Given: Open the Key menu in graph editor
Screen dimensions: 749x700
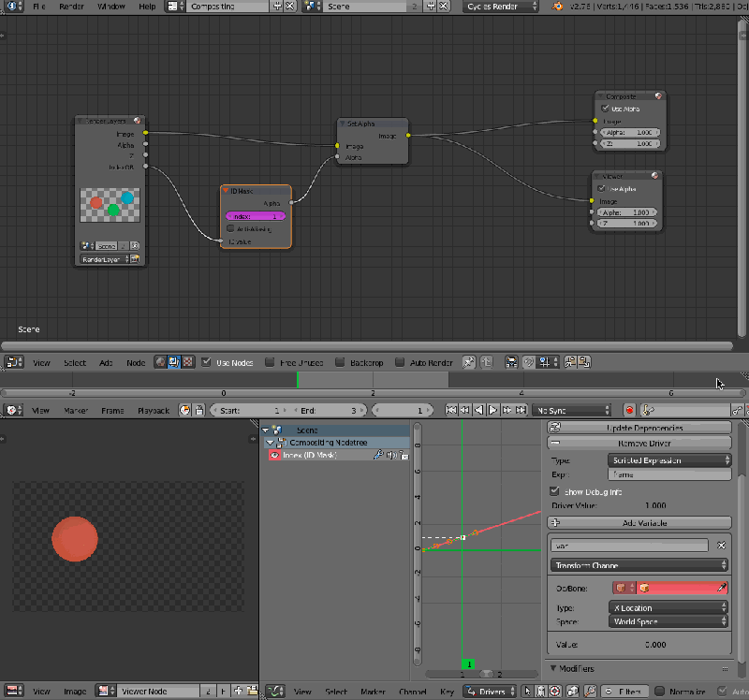Looking at the screenshot, I should [x=447, y=692].
